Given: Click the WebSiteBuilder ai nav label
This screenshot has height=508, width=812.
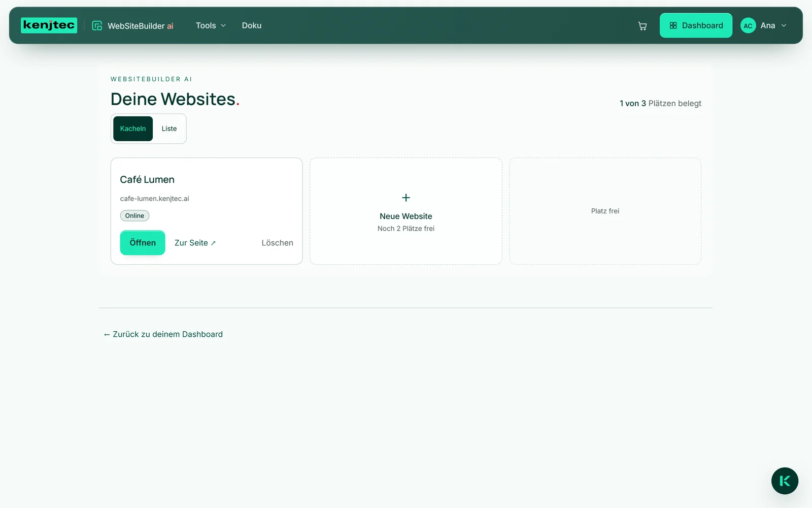Looking at the screenshot, I should 141,26.
